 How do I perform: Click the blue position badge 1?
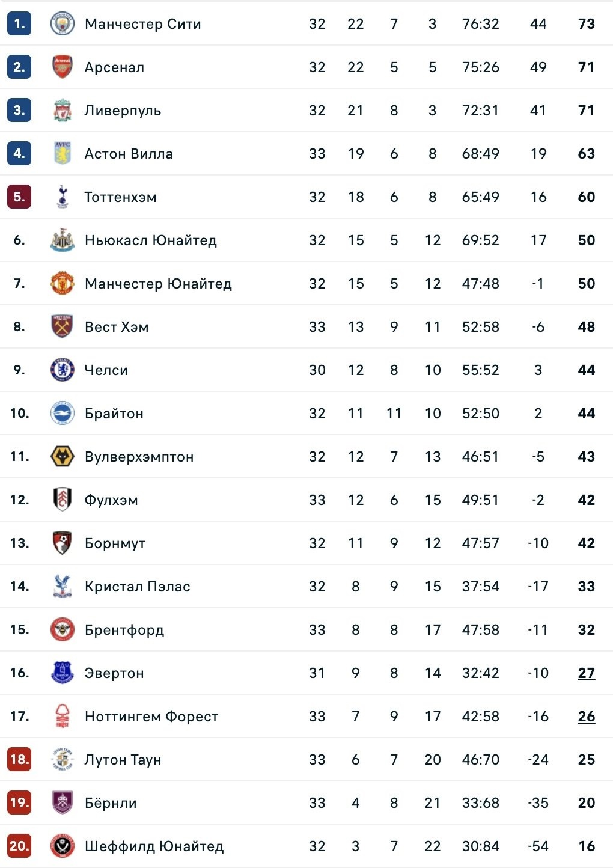click(x=19, y=24)
